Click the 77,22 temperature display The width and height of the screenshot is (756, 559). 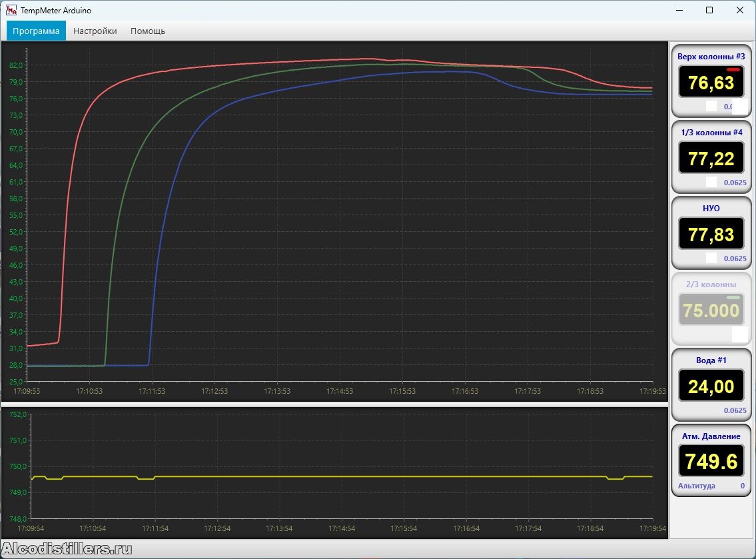tap(711, 158)
